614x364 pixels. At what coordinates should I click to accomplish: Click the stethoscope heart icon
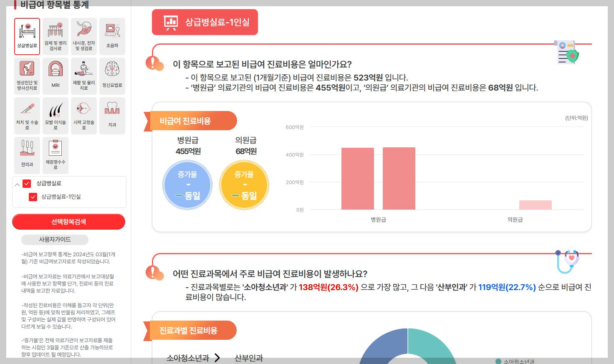567,261
